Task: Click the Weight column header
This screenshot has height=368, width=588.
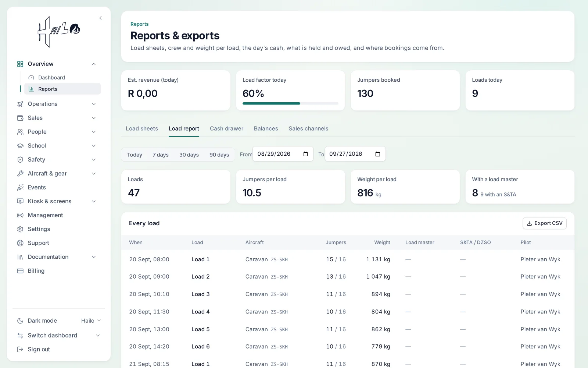Action: [382, 243]
